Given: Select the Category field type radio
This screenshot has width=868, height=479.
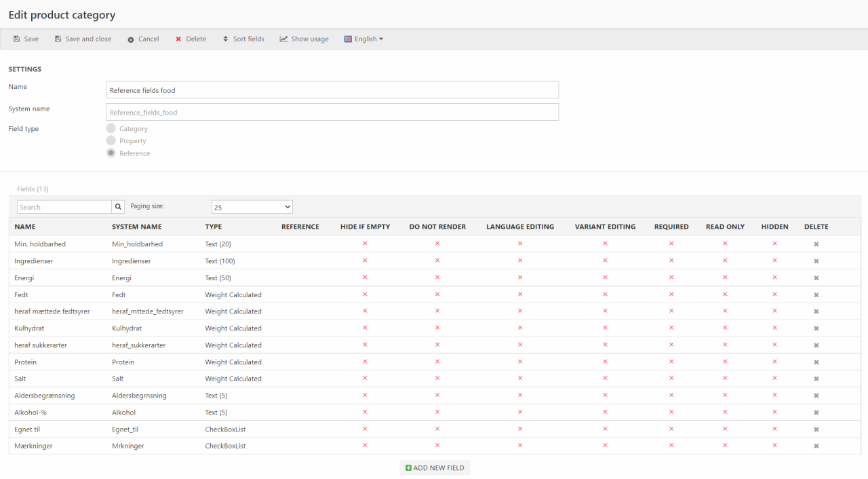Looking at the screenshot, I should coord(111,128).
